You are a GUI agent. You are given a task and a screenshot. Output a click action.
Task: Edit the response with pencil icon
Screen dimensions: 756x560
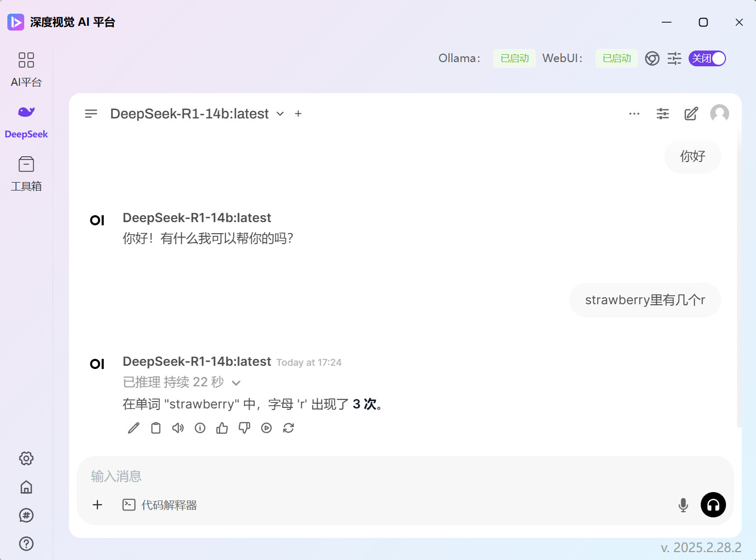tap(134, 428)
